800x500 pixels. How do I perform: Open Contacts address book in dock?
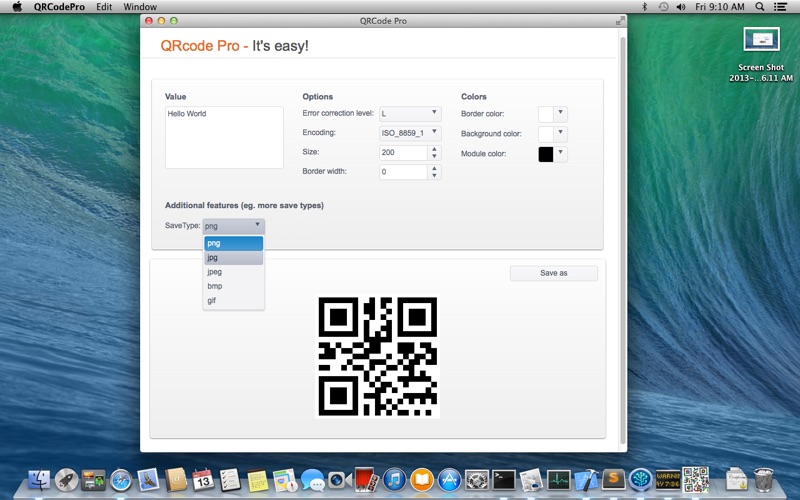pyautogui.click(x=176, y=480)
